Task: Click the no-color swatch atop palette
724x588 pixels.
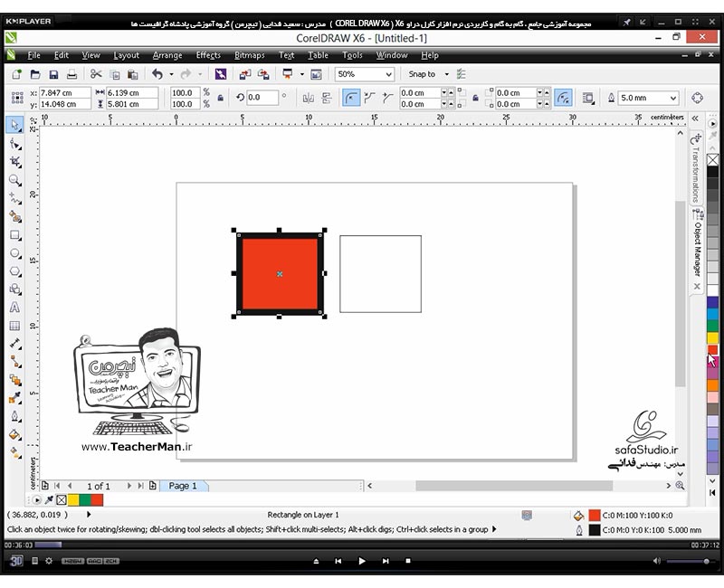Action: point(713,160)
